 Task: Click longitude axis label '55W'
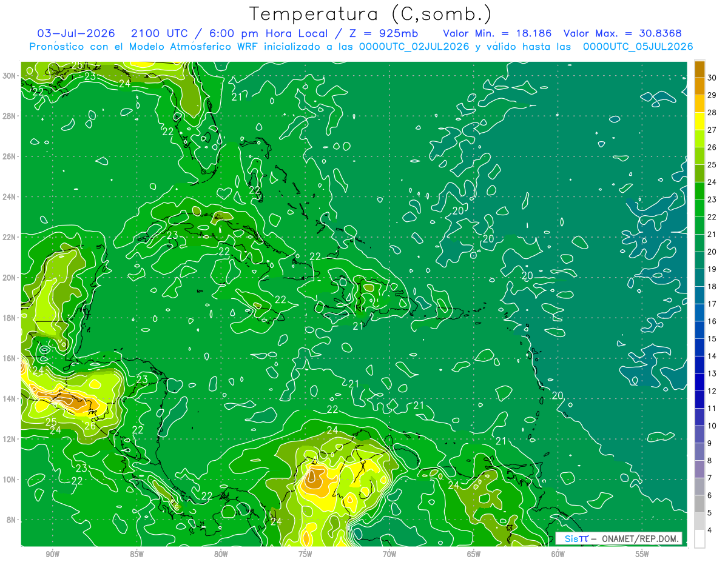[642, 554]
